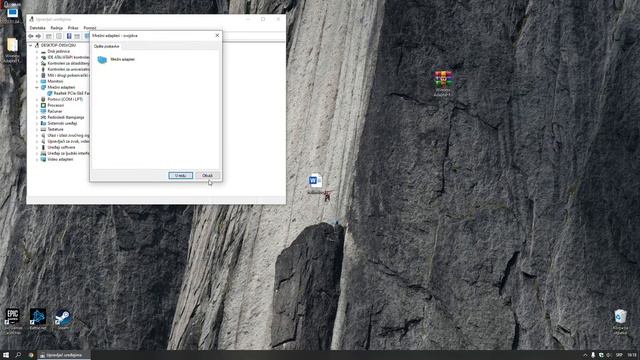Select the Monitori icon
This screenshot has height=360, width=640.
pos(43,81)
